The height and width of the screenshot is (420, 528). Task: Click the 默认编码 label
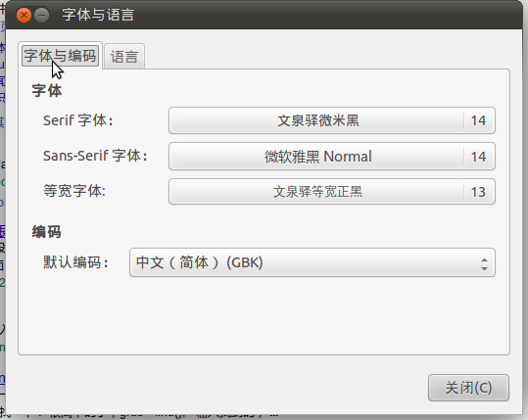pyautogui.click(x=75, y=262)
